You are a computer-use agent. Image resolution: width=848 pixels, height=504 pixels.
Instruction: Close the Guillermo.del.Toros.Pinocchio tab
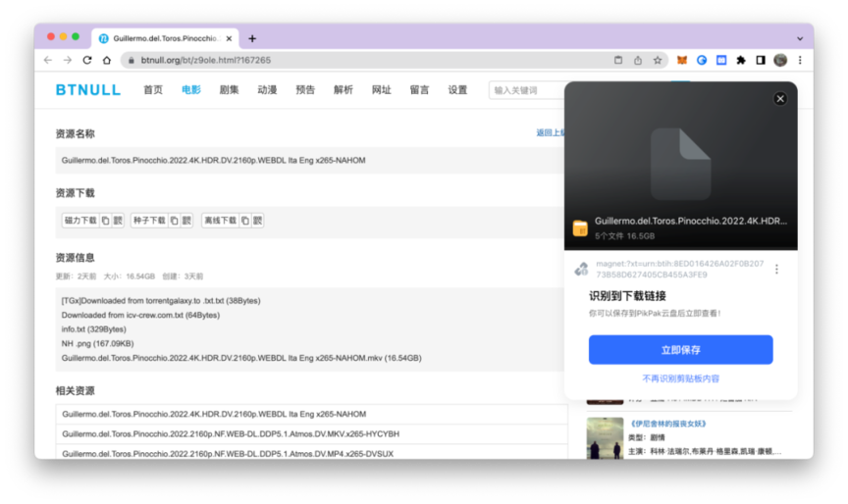click(229, 38)
